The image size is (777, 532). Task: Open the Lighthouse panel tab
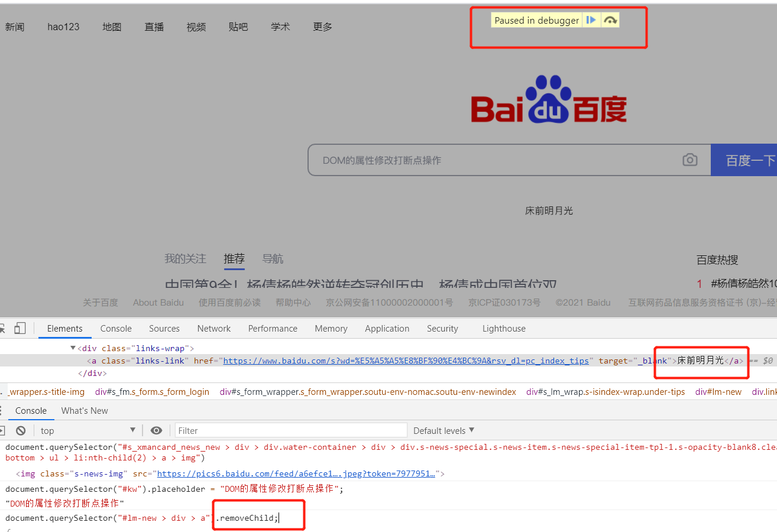click(504, 329)
